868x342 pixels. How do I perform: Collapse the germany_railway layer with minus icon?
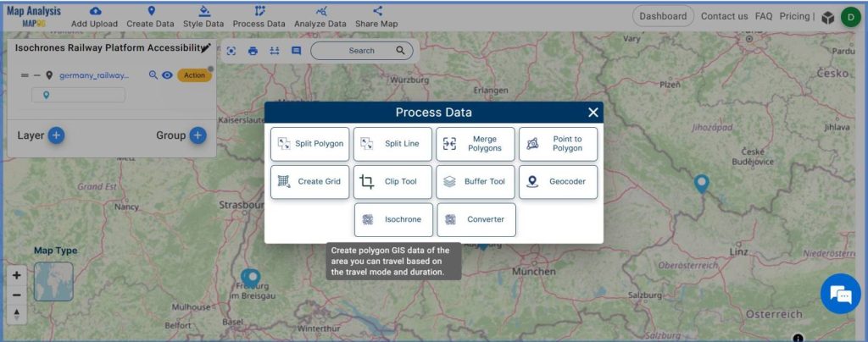36,75
